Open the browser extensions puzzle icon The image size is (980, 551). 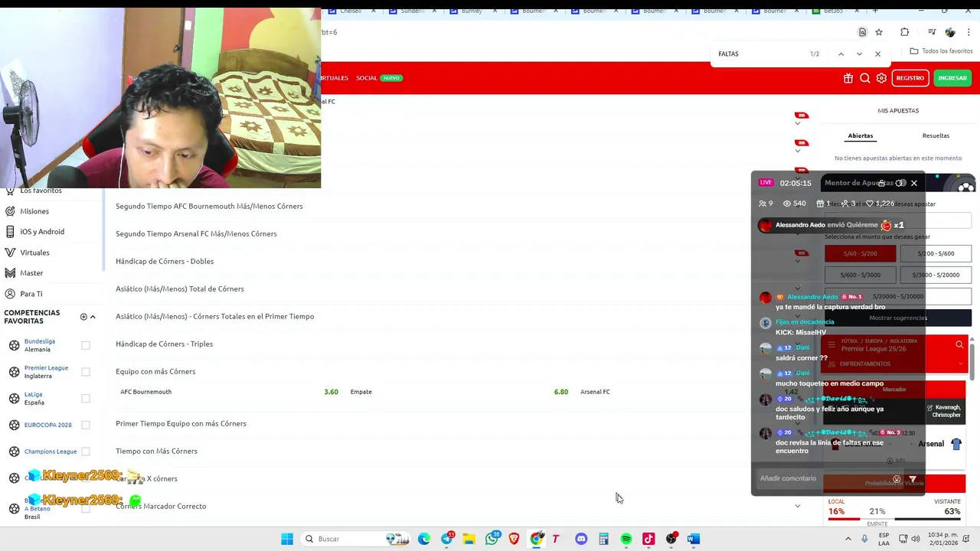click(x=904, y=32)
